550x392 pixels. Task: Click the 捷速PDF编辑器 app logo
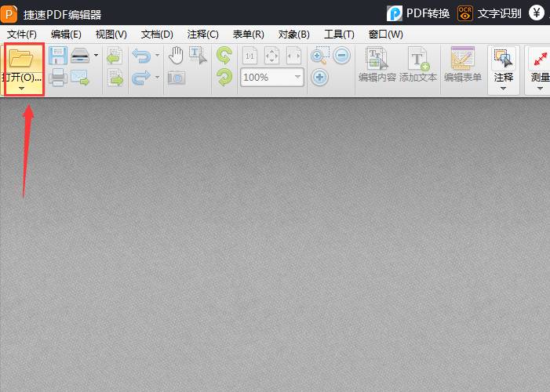tap(9, 14)
